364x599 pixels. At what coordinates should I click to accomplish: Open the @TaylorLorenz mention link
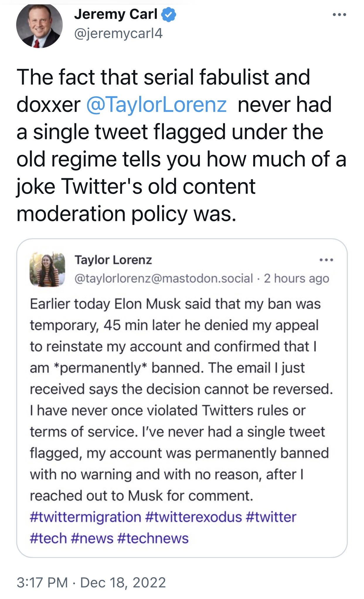click(x=156, y=105)
